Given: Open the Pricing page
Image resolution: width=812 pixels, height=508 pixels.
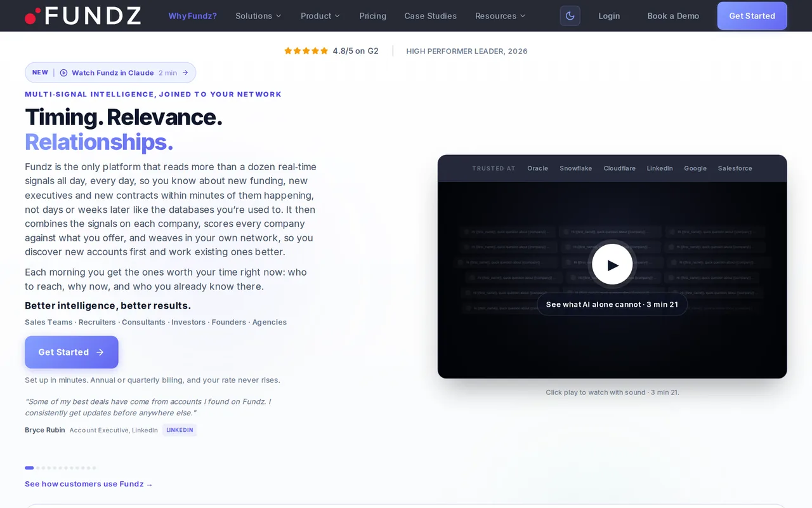Looking at the screenshot, I should (373, 16).
